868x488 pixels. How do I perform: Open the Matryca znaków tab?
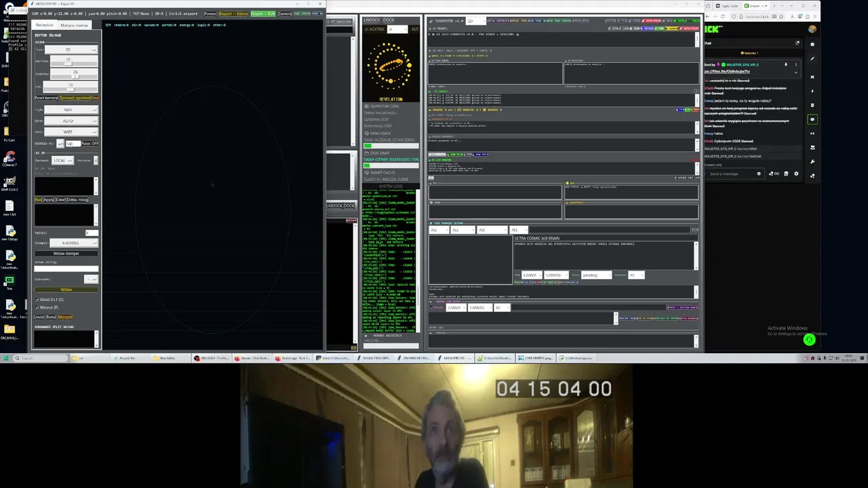[x=75, y=25]
